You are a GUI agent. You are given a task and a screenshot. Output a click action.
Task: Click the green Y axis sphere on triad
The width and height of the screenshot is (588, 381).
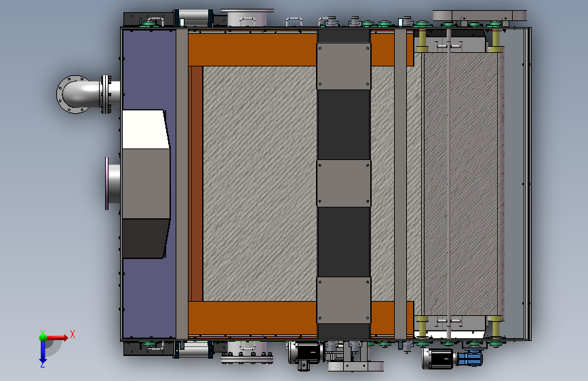(43, 337)
